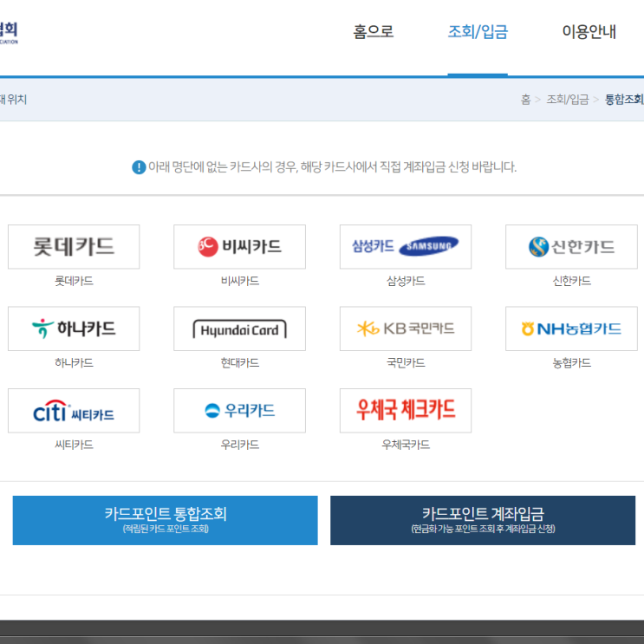This screenshot has height=644, width=644.
Task: Click the notice text about unlisted card companies
Action: (x=332, y=167)
